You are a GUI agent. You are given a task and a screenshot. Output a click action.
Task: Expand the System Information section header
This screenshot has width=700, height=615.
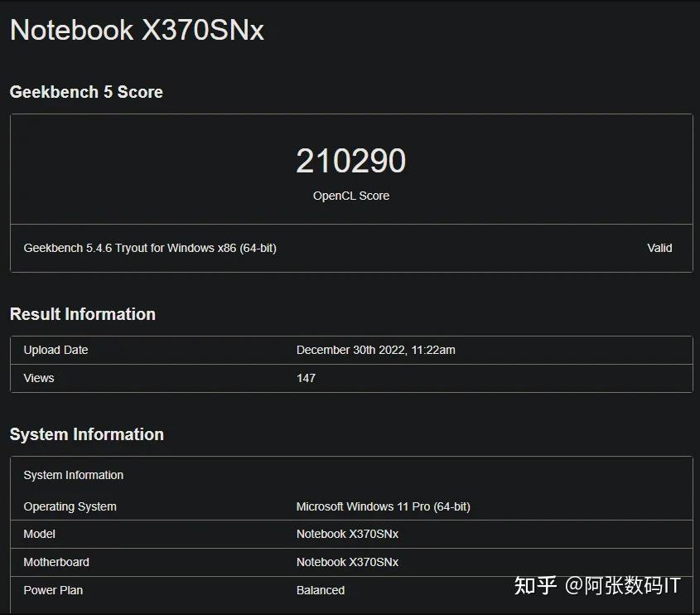click(87, 433)
